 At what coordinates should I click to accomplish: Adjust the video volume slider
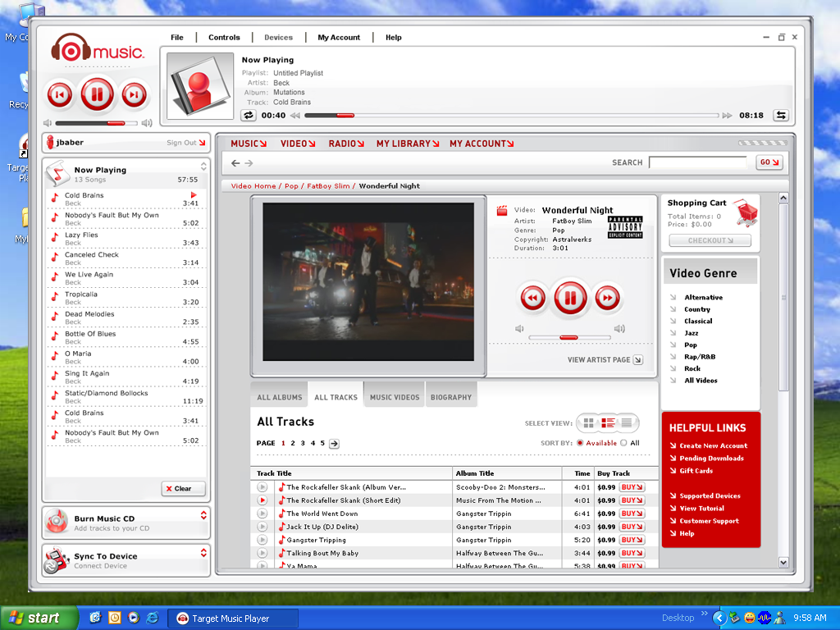click(x=569, y=337)
